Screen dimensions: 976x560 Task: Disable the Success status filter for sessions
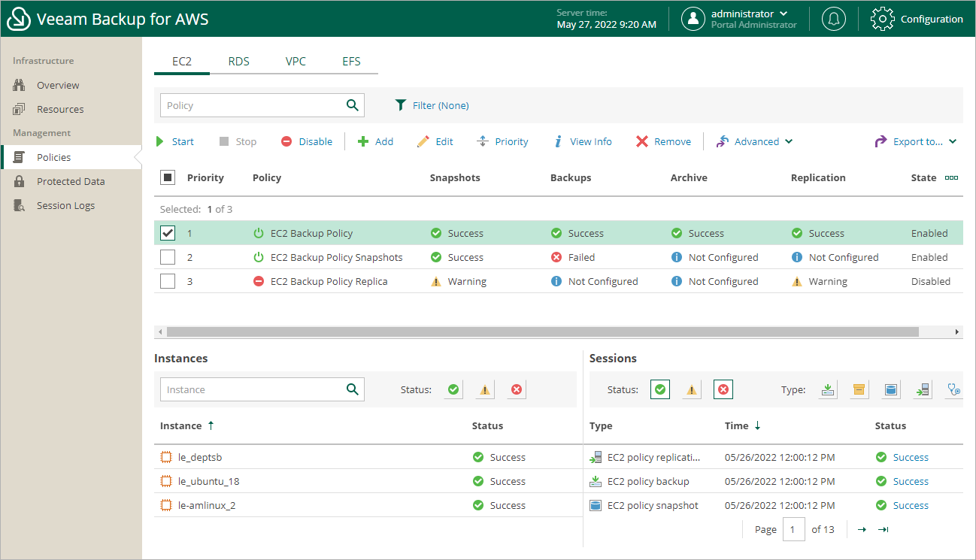659,389
